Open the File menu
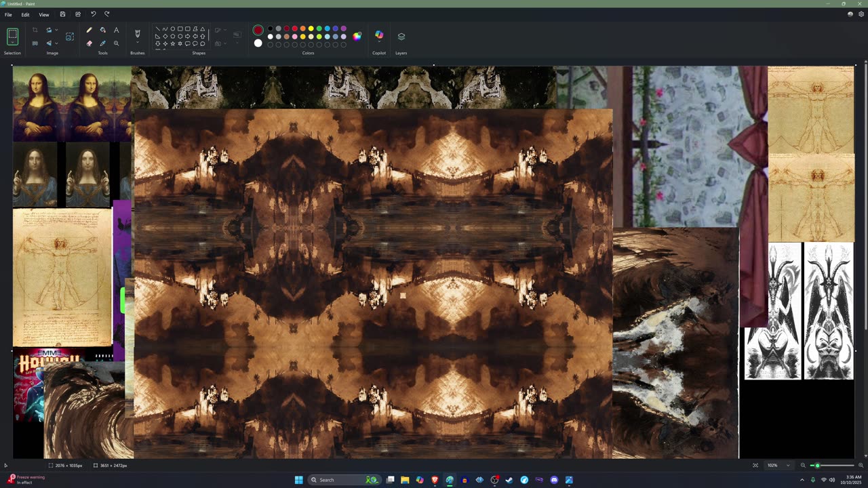The image size is (868, 488). (x=8, y=14)
